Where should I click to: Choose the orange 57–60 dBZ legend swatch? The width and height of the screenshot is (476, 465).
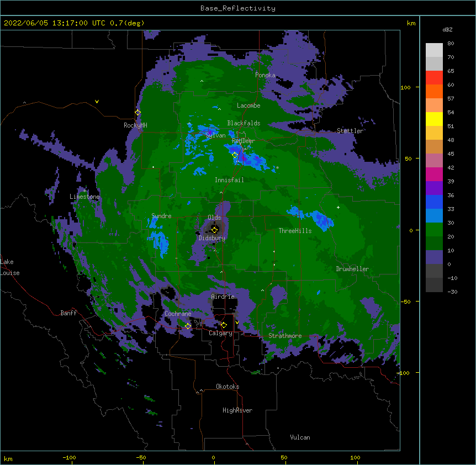tap(434, 91)
